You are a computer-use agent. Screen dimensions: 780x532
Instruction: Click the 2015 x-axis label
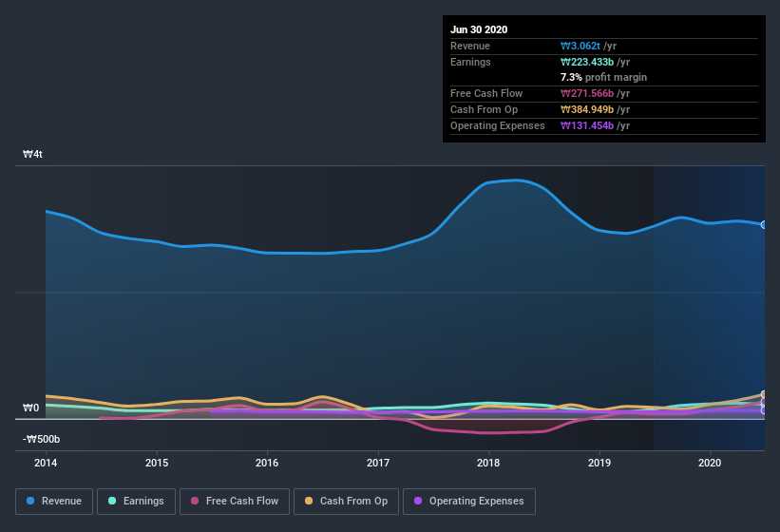pos(157,463)
